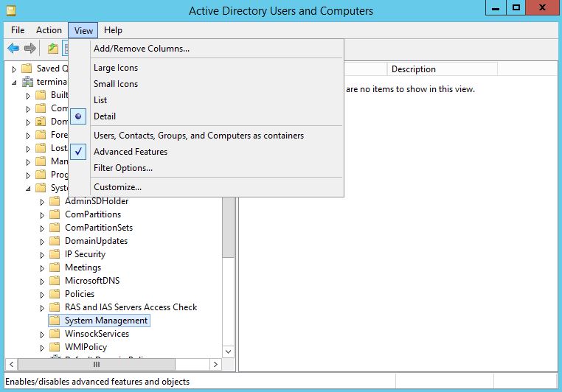Click horizontal scroll left arrow
562x392 pixels.
click(x=11, y=365)
